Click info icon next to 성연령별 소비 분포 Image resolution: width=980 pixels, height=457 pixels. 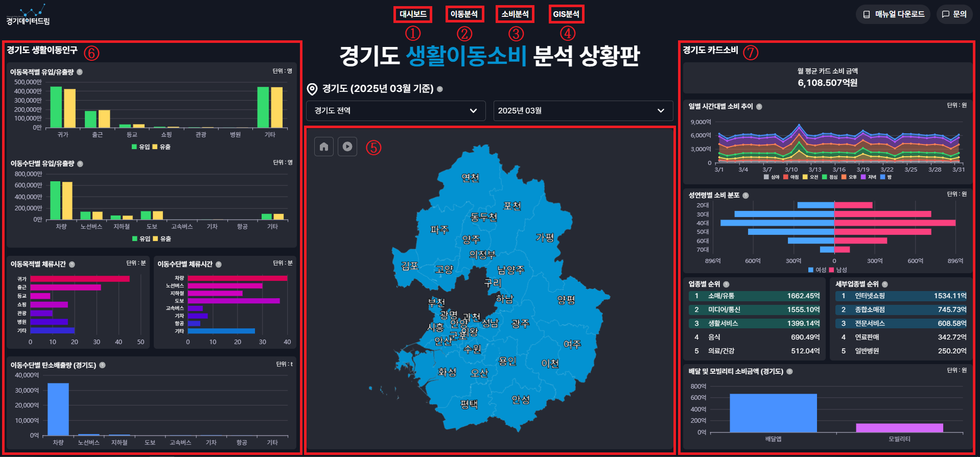(745, 196)
